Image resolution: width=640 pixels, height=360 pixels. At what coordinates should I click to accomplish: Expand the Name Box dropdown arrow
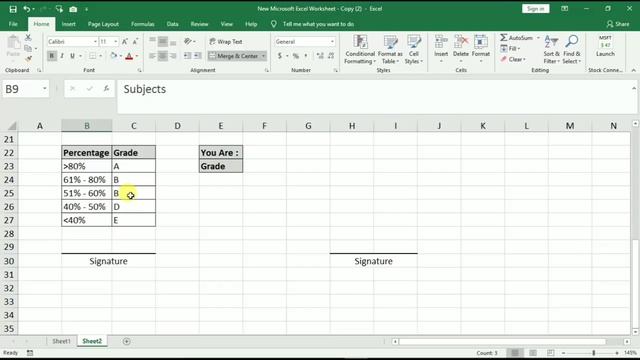[44, 89]
